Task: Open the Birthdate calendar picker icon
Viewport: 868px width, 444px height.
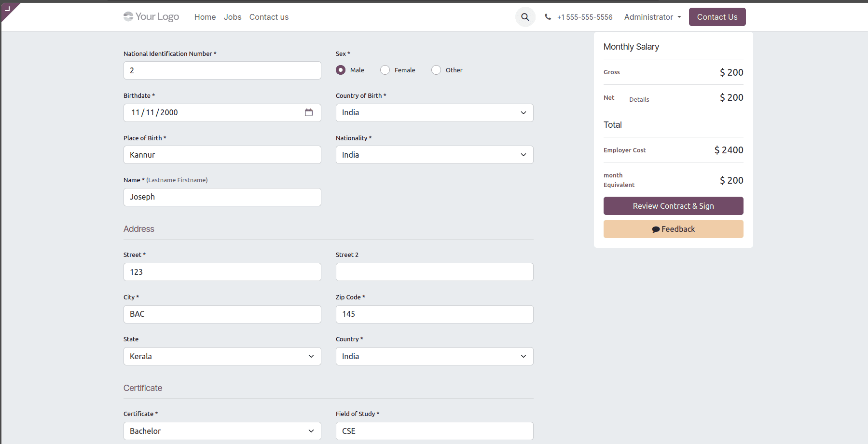Action: 309,112
